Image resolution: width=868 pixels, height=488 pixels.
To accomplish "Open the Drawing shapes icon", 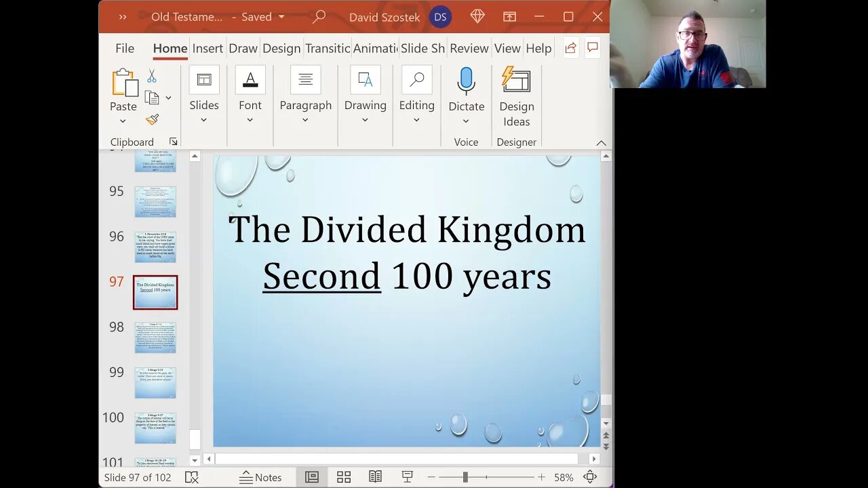I will coord(365,80).
